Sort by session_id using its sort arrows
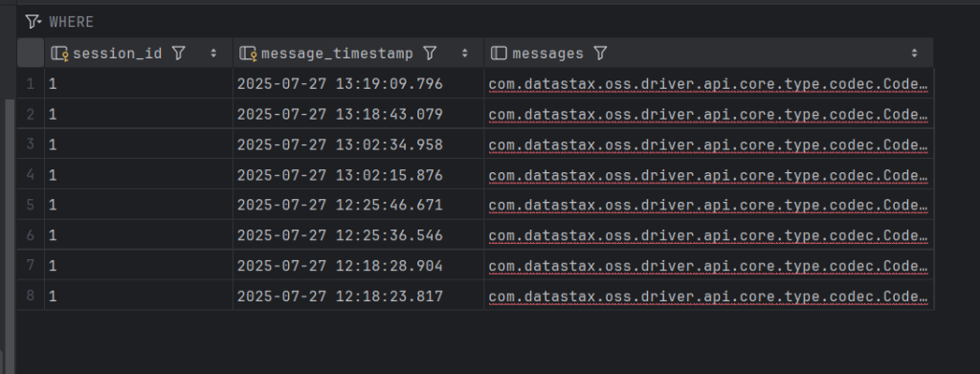Screen dimensions: 980x374 [213, 54]
